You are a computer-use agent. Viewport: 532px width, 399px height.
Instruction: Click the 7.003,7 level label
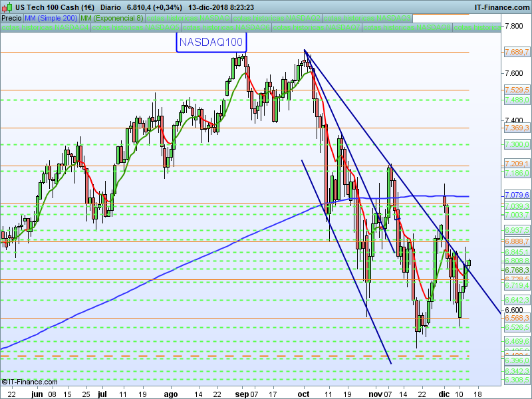pos(517,215)
